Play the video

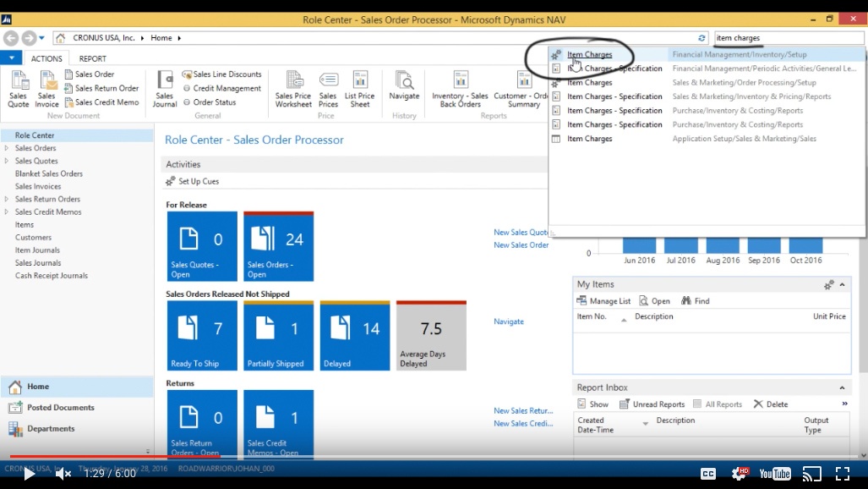pyautogui.click(x=29, y=474)
